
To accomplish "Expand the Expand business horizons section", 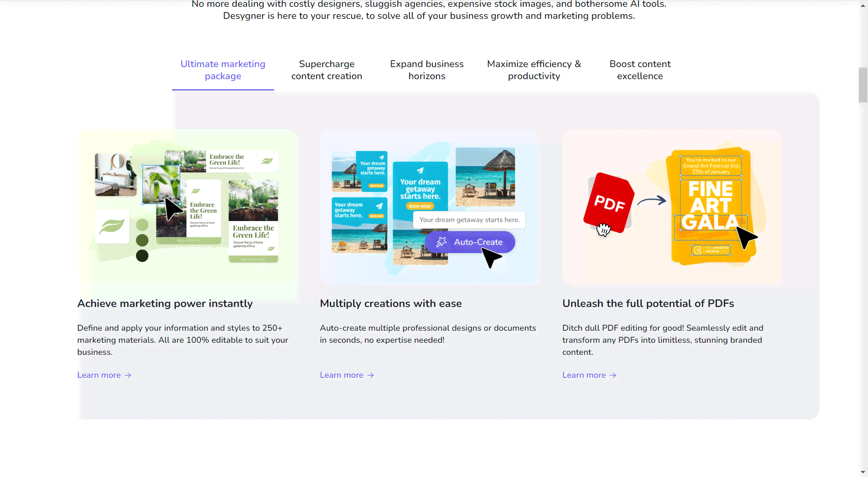I will pos(427,70).
